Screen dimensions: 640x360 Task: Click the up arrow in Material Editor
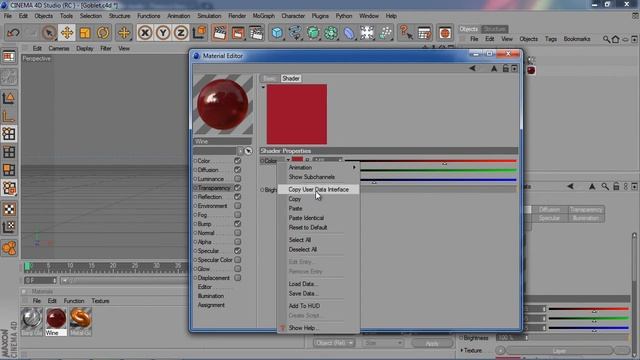click(494, 68)
